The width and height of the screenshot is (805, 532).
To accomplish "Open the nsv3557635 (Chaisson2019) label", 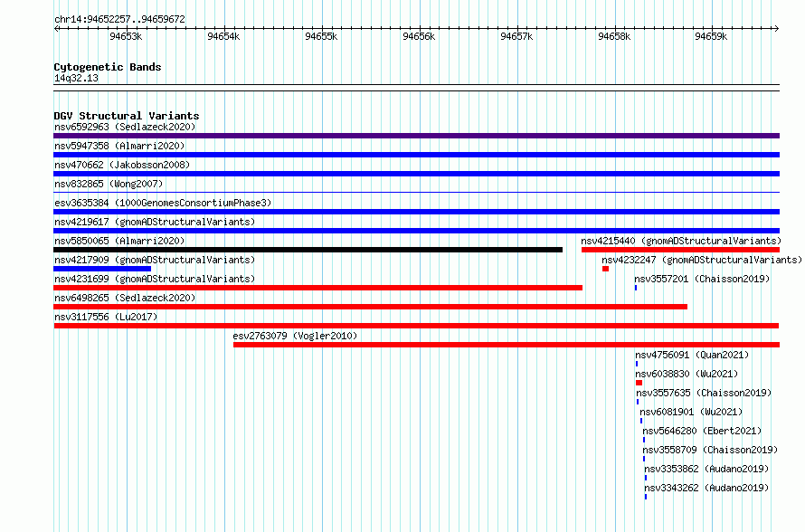I will (704, 393).
